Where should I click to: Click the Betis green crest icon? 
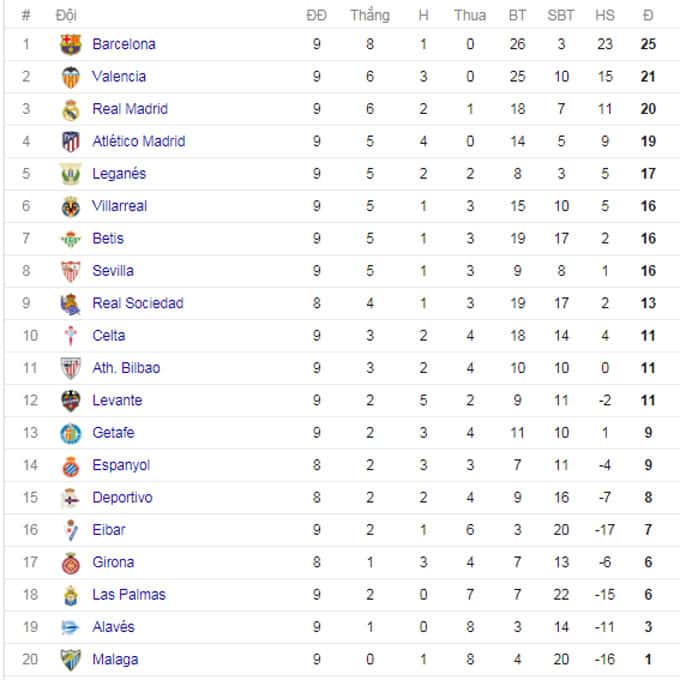pos(70,239)
